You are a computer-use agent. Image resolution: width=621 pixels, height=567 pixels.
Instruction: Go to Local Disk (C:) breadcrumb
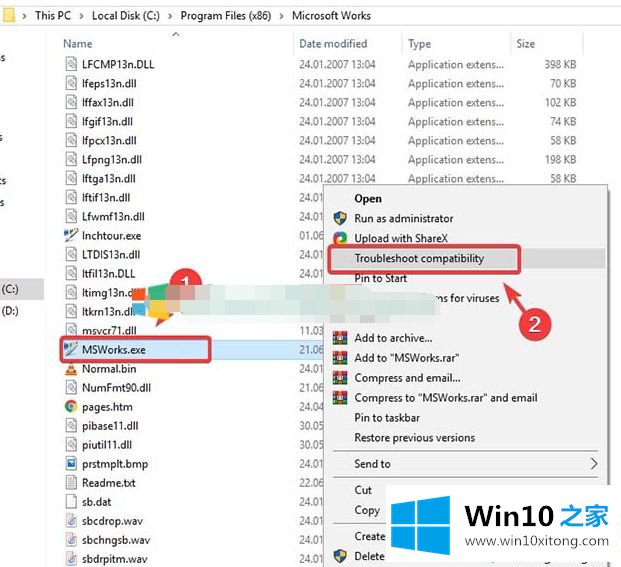pyautogui.click(x=126, y=15)
